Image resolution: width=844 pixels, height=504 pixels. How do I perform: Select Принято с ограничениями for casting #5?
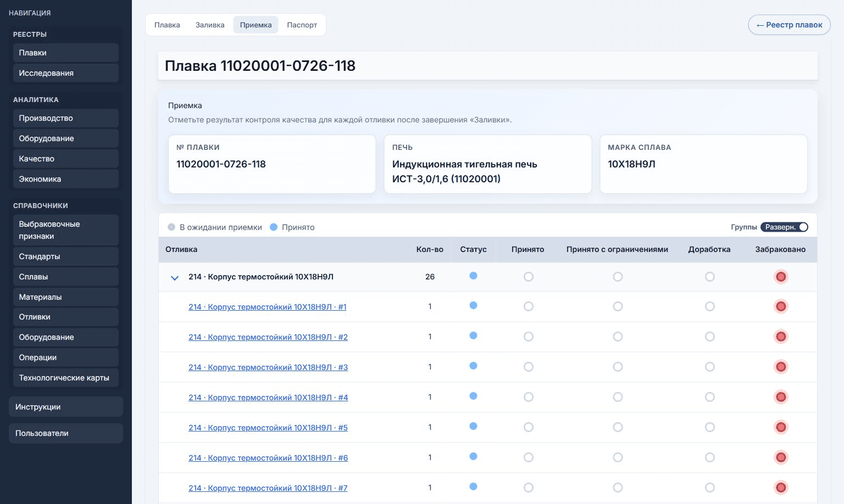[618, 427]
